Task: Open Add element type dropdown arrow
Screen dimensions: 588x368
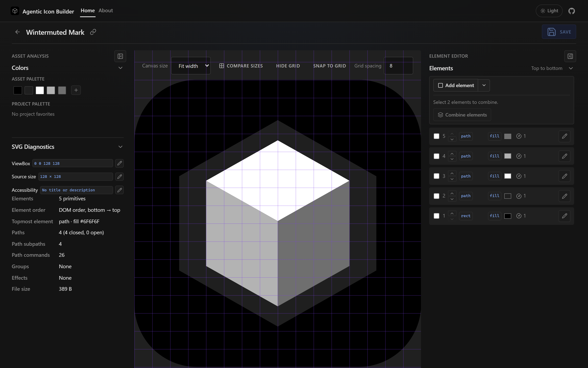Action: point(484,85)
